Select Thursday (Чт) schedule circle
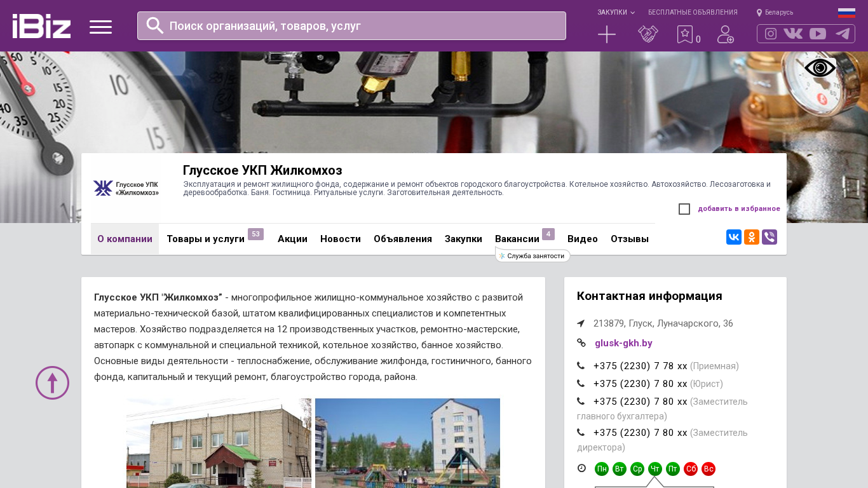Viewport: 868px width, 488px height. coord(655,469)
